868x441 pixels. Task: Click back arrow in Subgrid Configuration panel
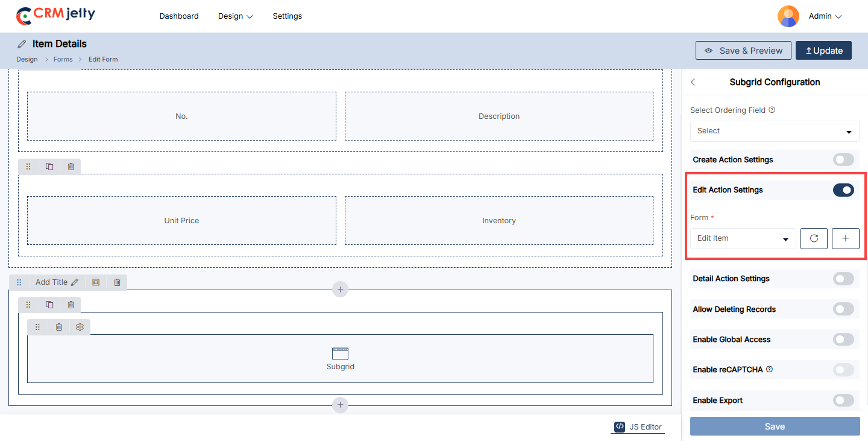tap(693, 82)
